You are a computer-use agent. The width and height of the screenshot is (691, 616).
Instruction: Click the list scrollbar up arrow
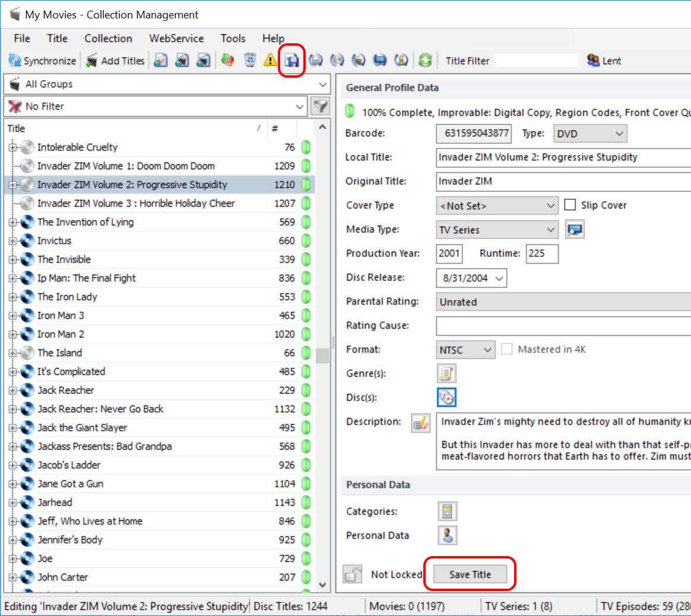322,128
